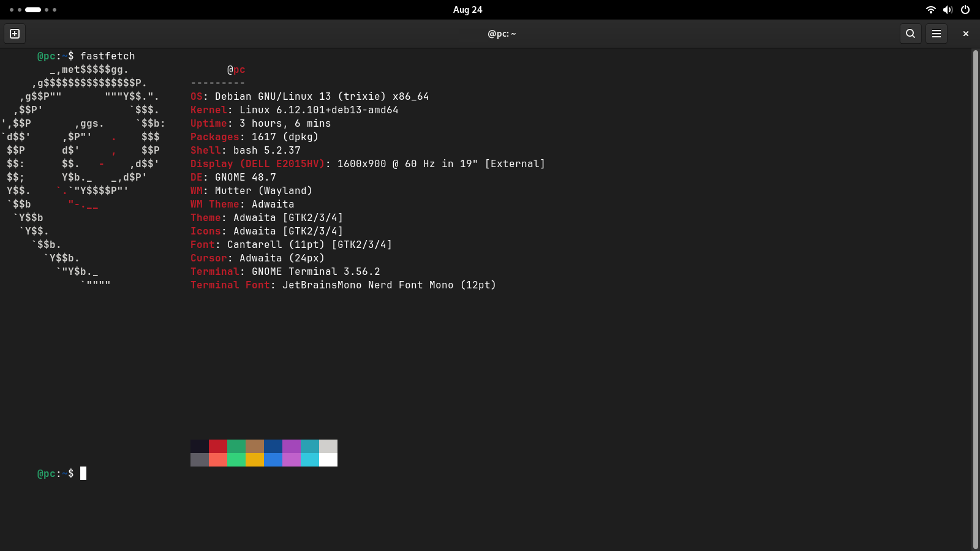
Task: Click the '3 hours, 6 mins' uptime value
Action: click(x=285, y=124)
